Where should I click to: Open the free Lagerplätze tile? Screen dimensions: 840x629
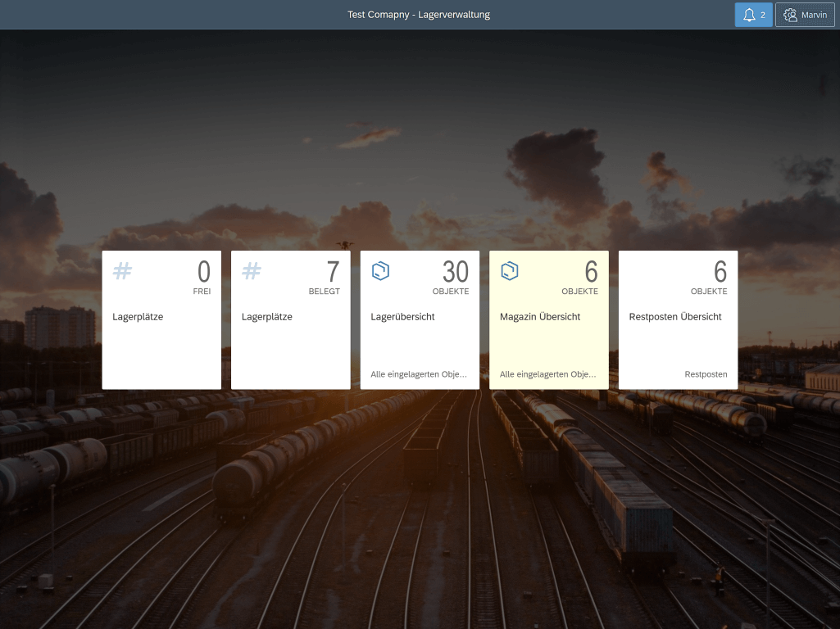coord(161,344)
